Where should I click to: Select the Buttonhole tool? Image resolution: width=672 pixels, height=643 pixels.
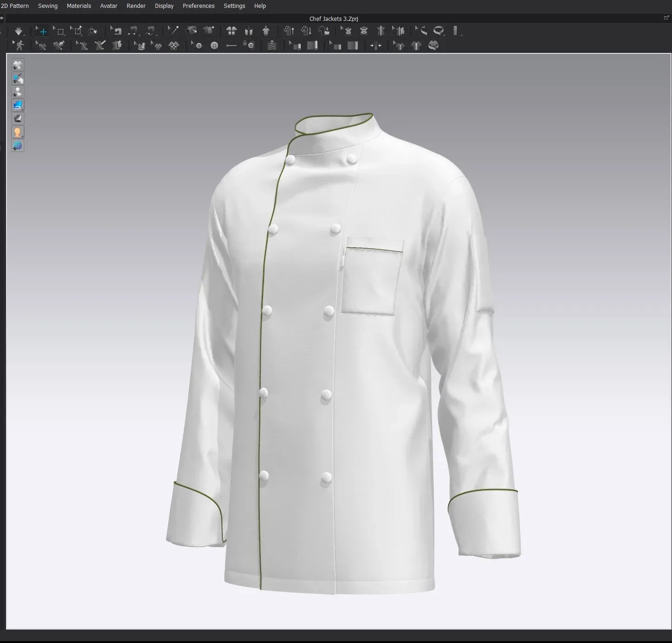(231, 45)
